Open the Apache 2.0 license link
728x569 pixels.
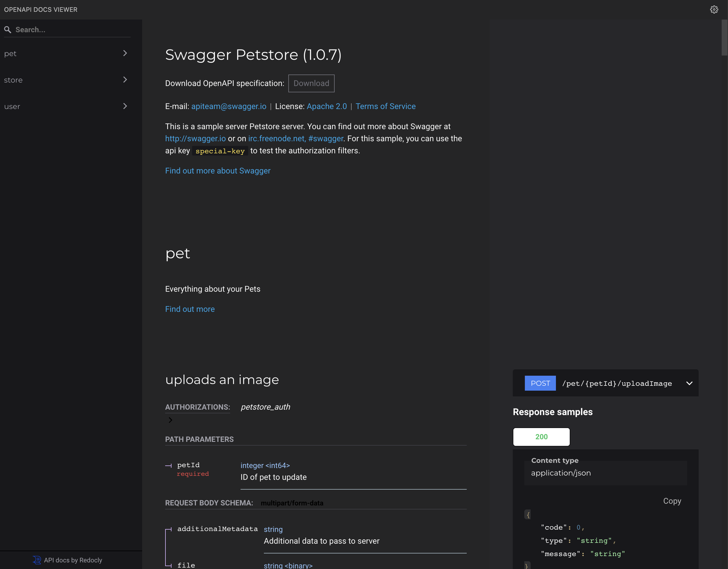tap(326, 106)
